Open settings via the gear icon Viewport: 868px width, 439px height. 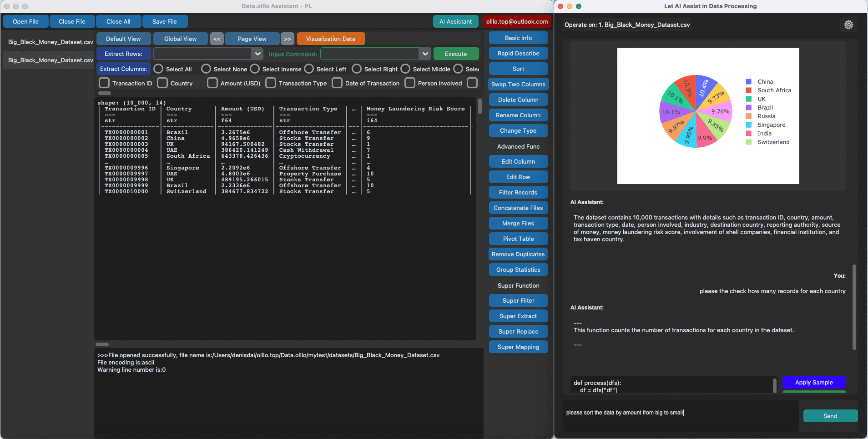coord(849,25)
